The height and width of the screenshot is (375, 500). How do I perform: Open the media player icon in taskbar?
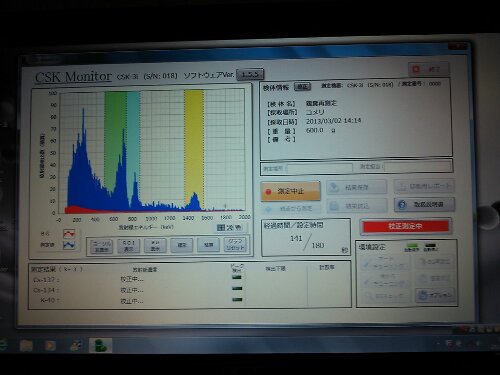click(50, 346)
